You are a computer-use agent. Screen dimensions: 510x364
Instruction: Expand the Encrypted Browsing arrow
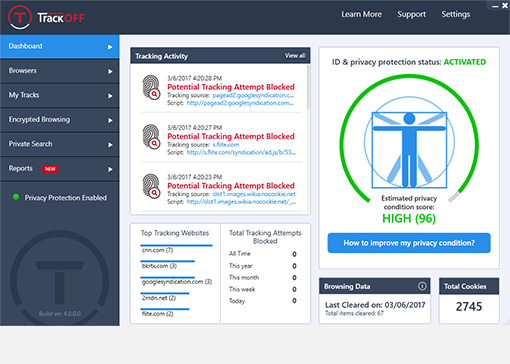pyautogui.click(x=110, y=120)
